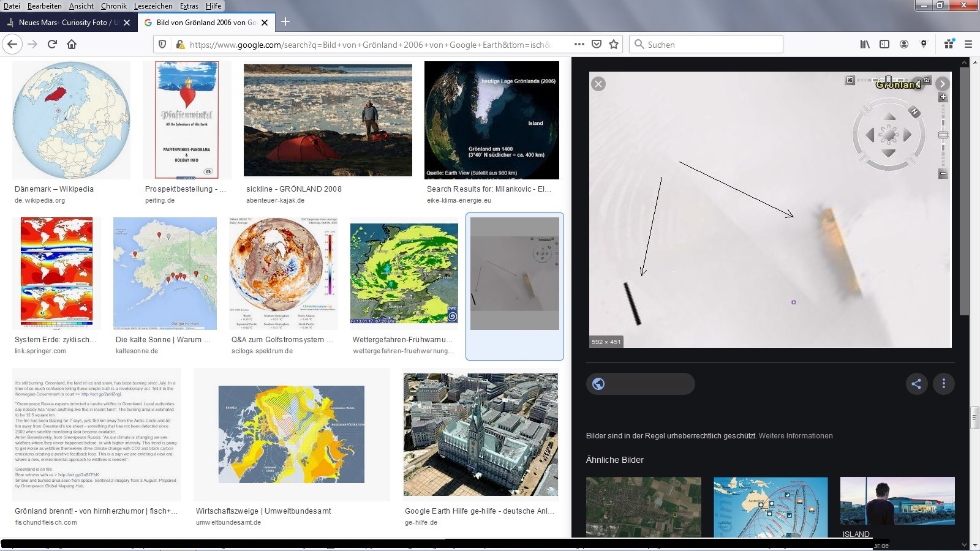980x551 pixels.
Task: Open three-dot options in preview panel
Action: (x=943, y=384)
